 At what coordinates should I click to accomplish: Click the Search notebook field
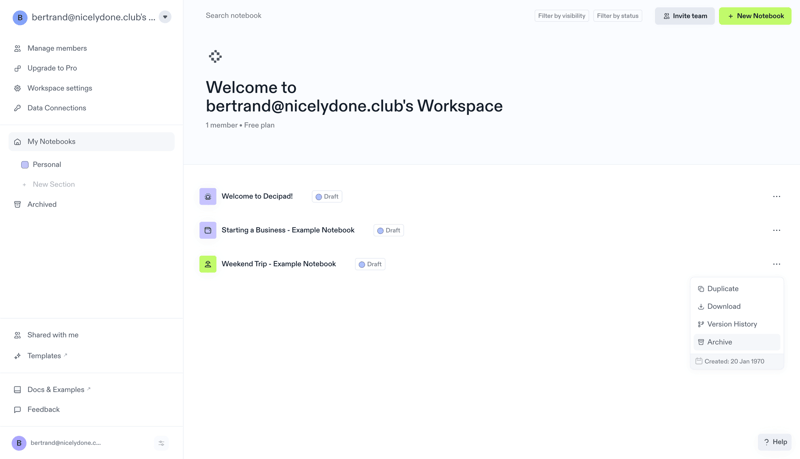pyautogui.click(x=300, y=16)
